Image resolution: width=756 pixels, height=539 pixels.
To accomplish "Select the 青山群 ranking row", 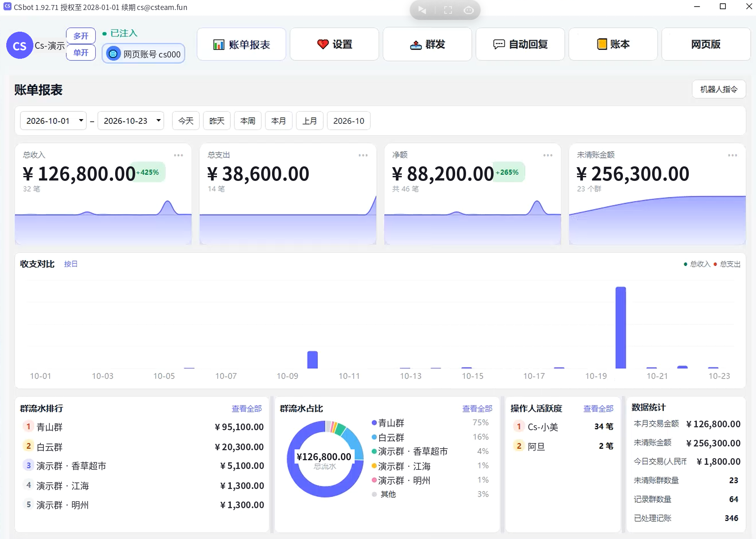I will (x=143, y=427).
